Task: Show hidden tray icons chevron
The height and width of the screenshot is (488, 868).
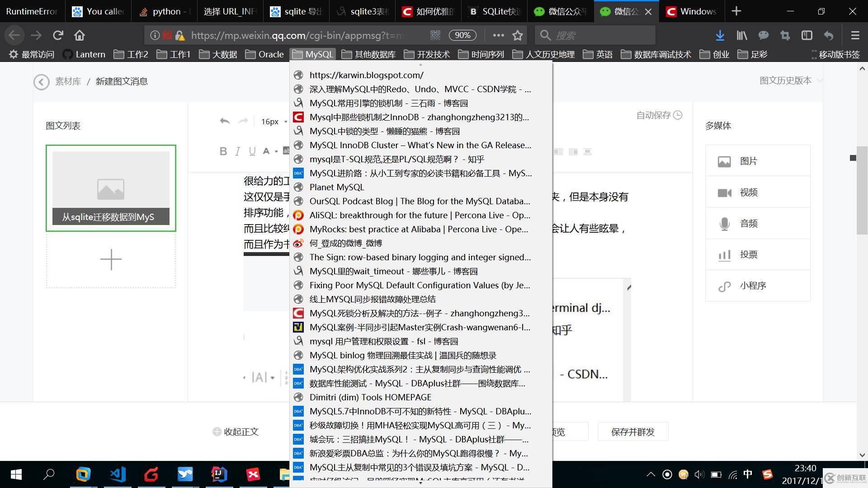Action: [x=651, y=474]
